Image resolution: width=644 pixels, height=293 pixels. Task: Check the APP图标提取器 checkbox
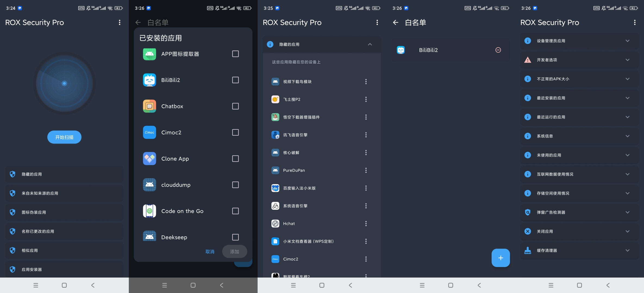[x=235, y=54]
